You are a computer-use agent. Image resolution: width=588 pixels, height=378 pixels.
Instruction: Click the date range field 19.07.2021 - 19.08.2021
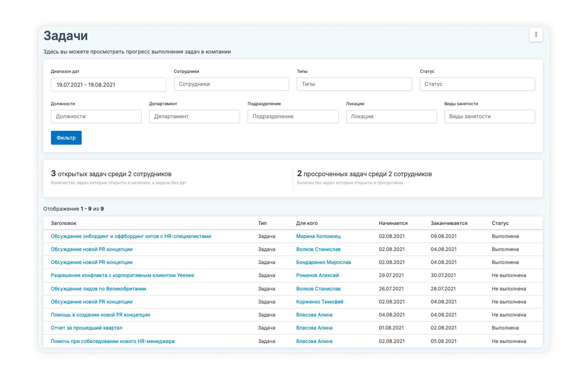pos(108,85)
